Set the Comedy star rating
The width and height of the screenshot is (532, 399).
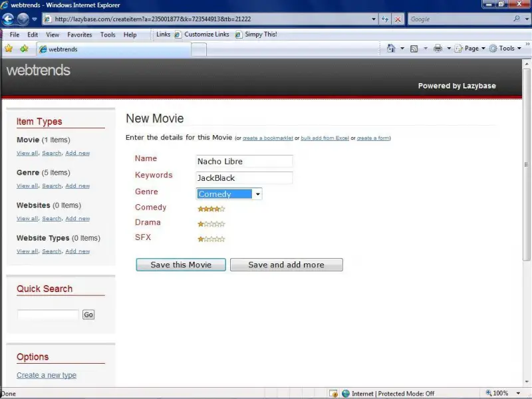click(211, 209)
